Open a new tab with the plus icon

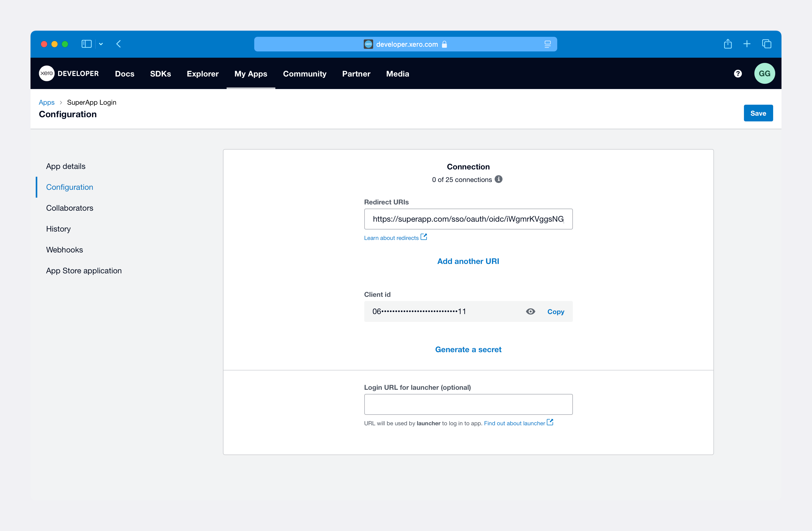click(747, 44)
